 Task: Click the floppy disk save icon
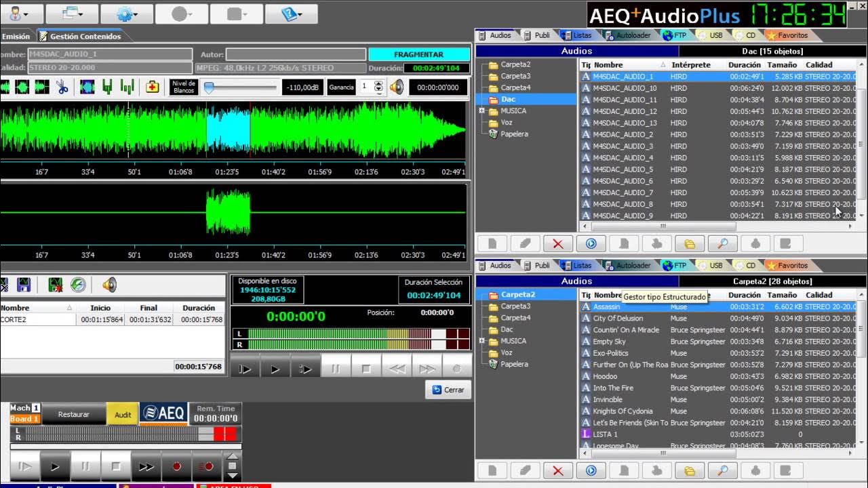[24, 285]
